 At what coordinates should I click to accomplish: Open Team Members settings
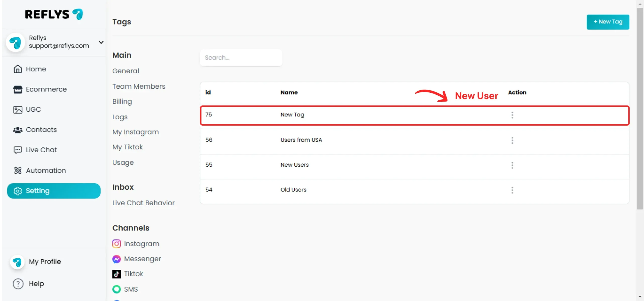coord(139,86)
